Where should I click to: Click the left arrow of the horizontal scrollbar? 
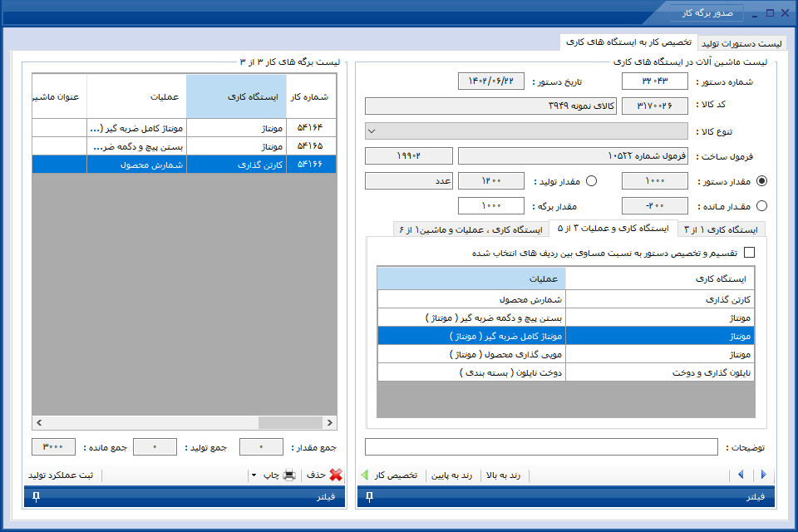click(39, 422)
